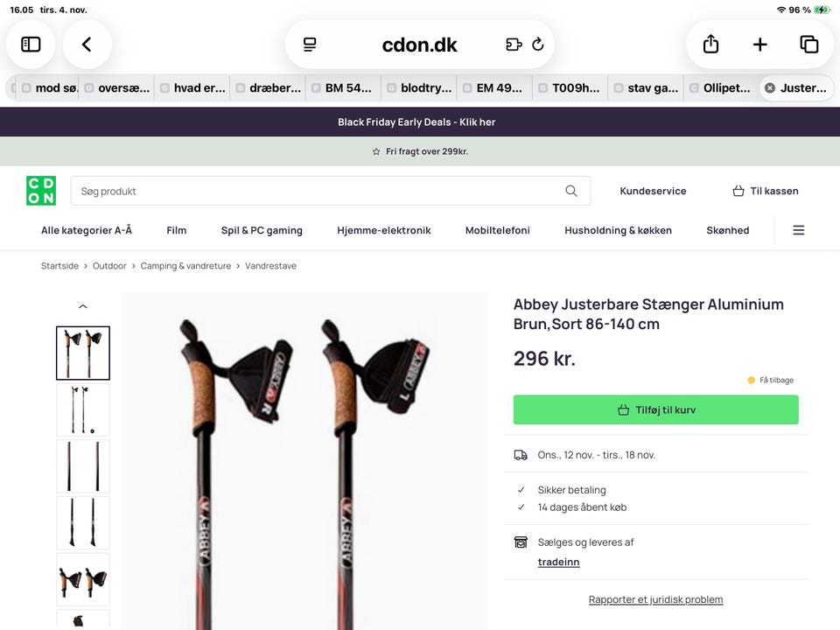Open the share sheet

[710, 45]
